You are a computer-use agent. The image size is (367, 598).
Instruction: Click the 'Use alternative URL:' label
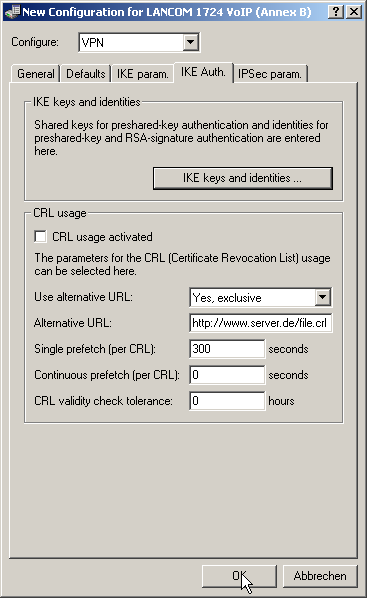pyautogui.click(x=84, y=297)
